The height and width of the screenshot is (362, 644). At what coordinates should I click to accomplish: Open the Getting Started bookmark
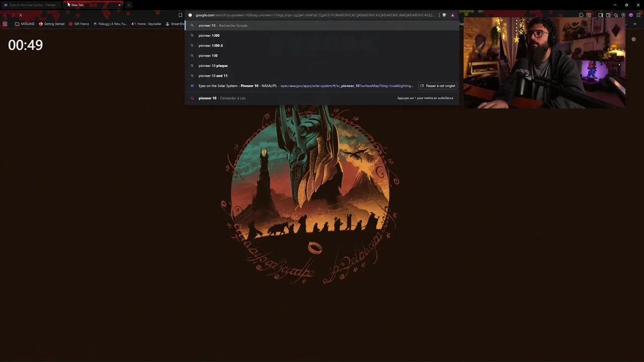click(x=52, y=24)
